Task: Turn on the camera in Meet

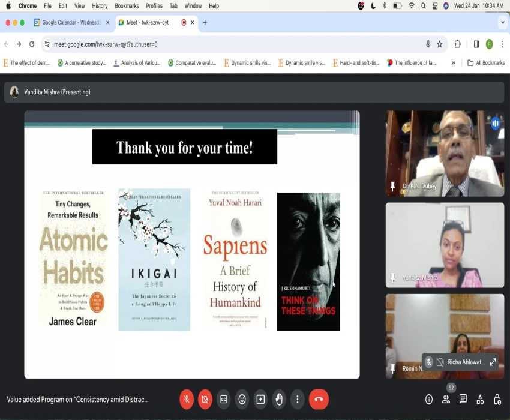Action: 205,399
